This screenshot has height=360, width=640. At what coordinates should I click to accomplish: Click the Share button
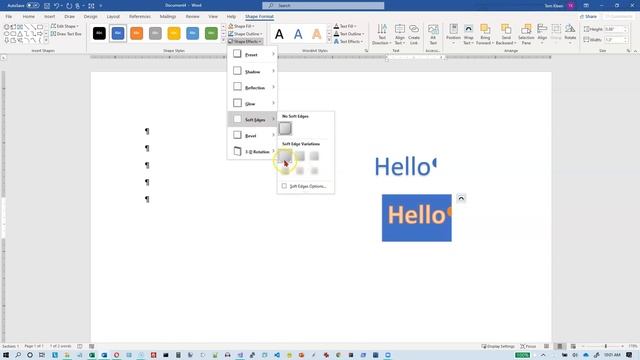click(589, 17)
